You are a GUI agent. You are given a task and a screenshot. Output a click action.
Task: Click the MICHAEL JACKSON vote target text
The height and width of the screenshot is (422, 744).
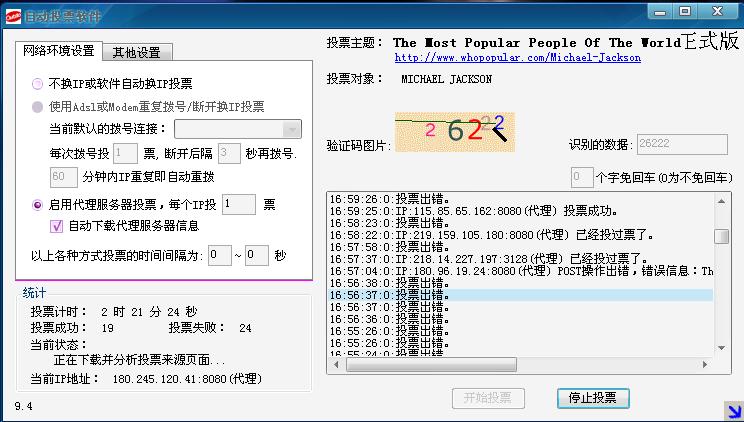coord(446,79)
